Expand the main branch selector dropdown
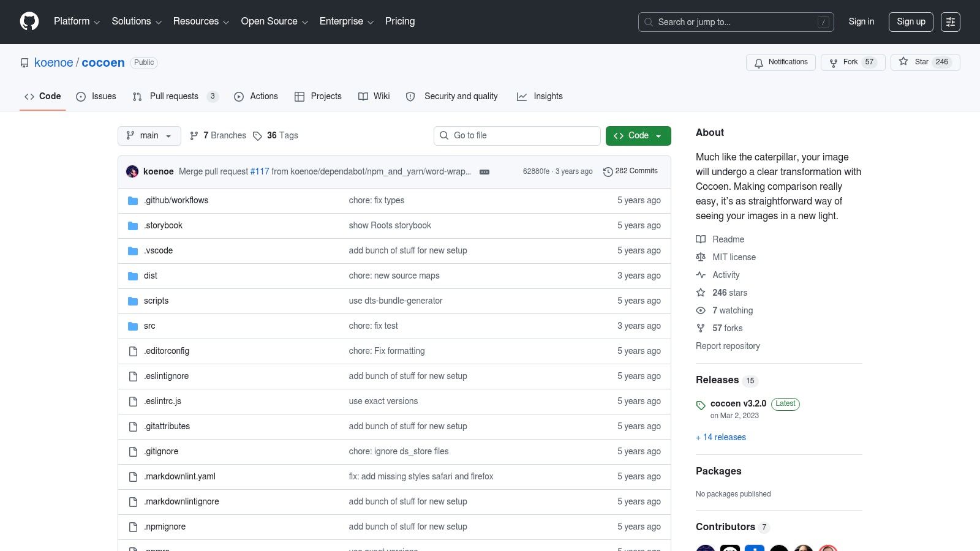Image resolution: width=980 pixels, height=551 pixels. click(x=149, y=136)
